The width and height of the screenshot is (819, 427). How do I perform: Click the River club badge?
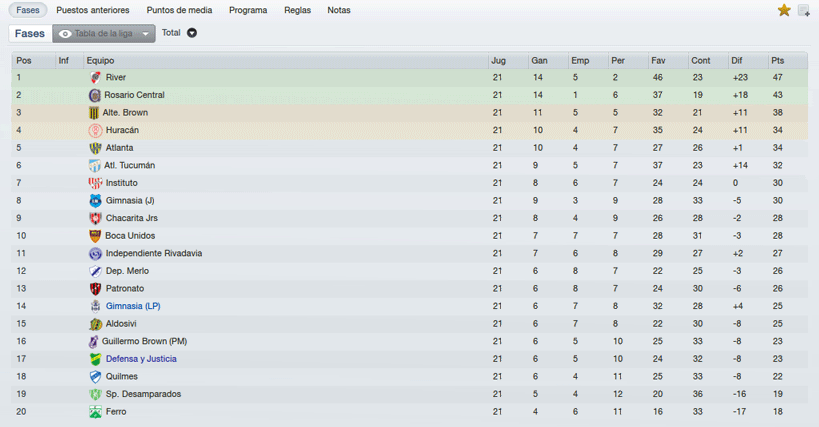[x=95, y=78]
